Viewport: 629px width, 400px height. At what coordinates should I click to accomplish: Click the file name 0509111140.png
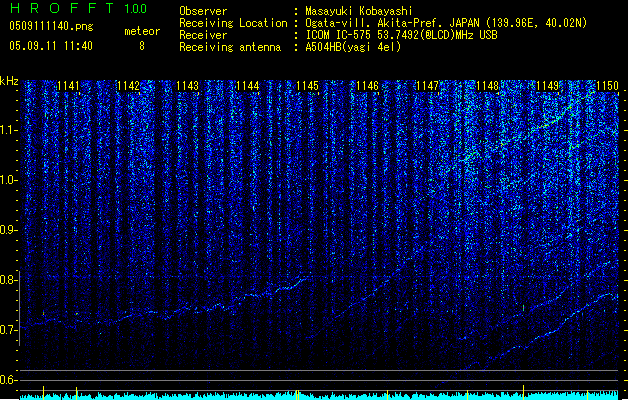[51, 26]
